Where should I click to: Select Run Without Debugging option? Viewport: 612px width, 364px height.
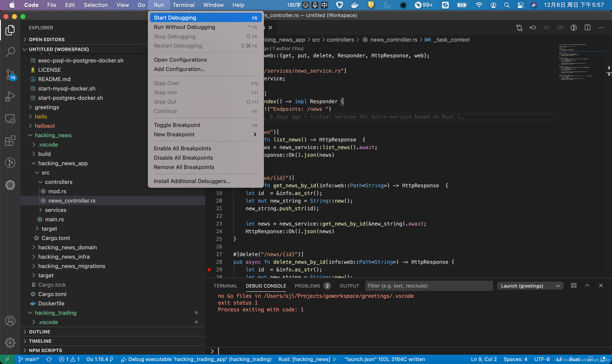click(184, 27)
